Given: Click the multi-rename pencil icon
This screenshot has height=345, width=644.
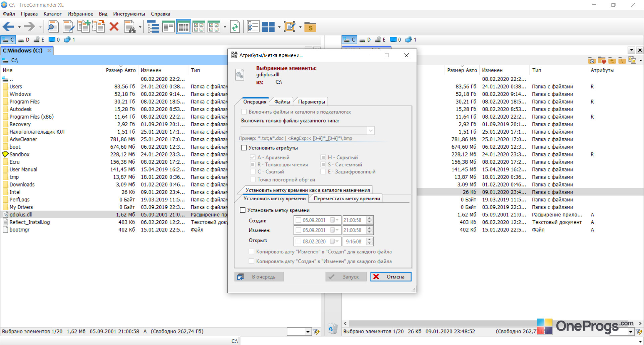Looking at the screenshot, I should [289, 27].
